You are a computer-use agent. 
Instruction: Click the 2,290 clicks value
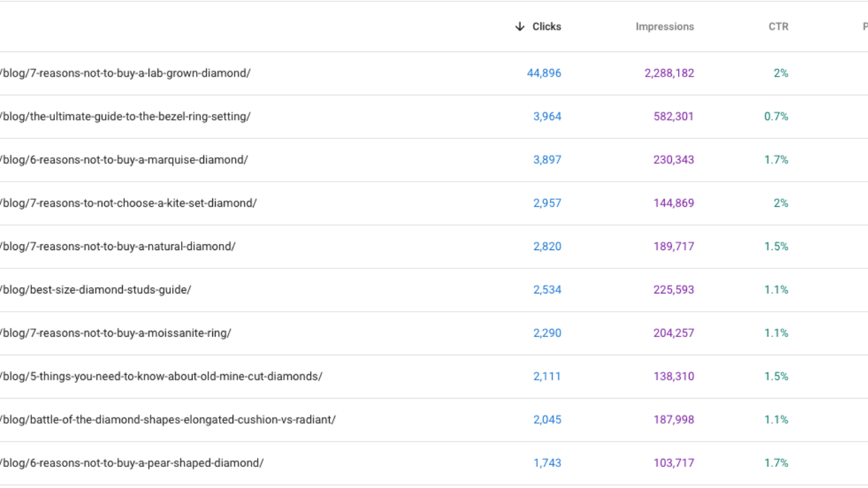point(547,333)
